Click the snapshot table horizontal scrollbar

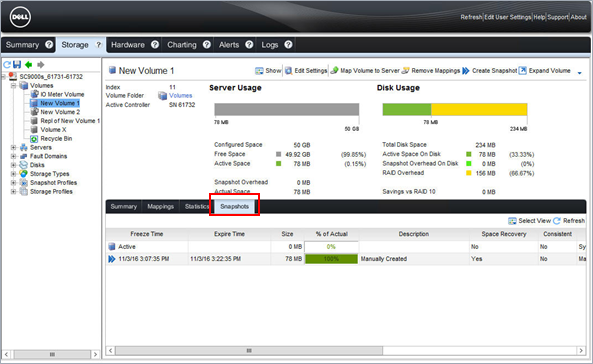[x=249, y=351]
